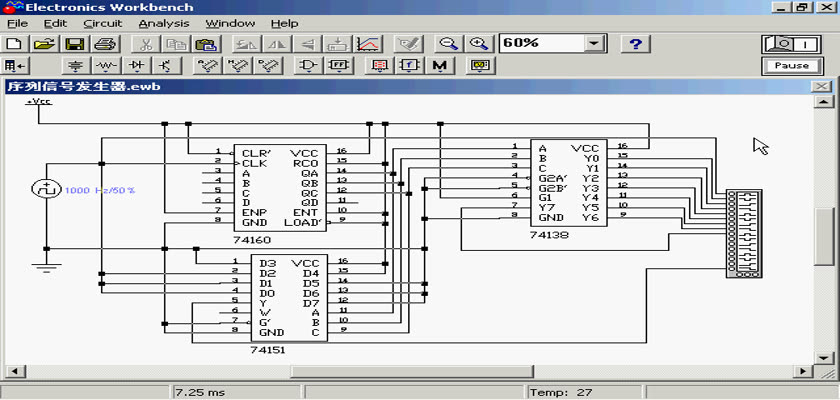840x400 pixels.
Task: Open component properties icon
Action: pyautogui.click(x=409, y=44)
